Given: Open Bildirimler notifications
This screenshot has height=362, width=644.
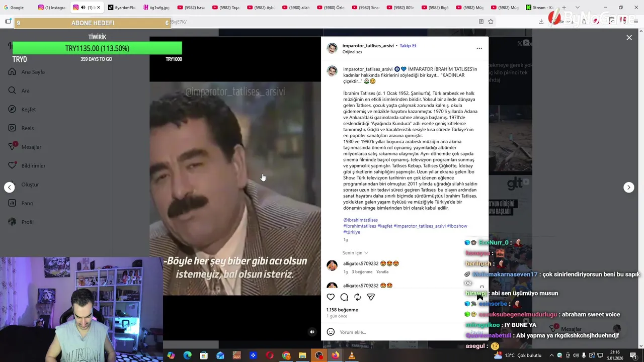Looking at the screenshot, I should (27, 166).
